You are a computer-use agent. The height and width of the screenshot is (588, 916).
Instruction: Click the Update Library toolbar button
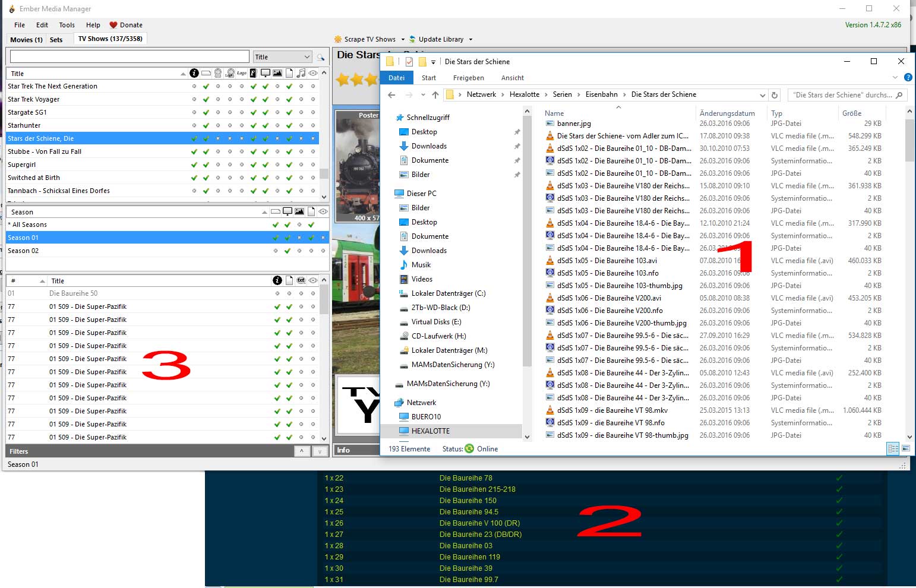[x=435, y=39]
